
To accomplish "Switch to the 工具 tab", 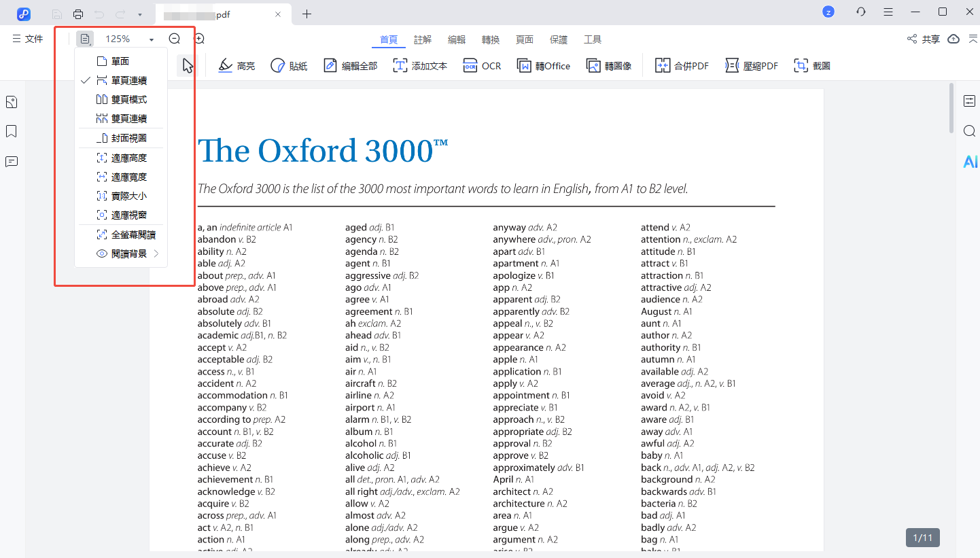I will coord(593,39).
